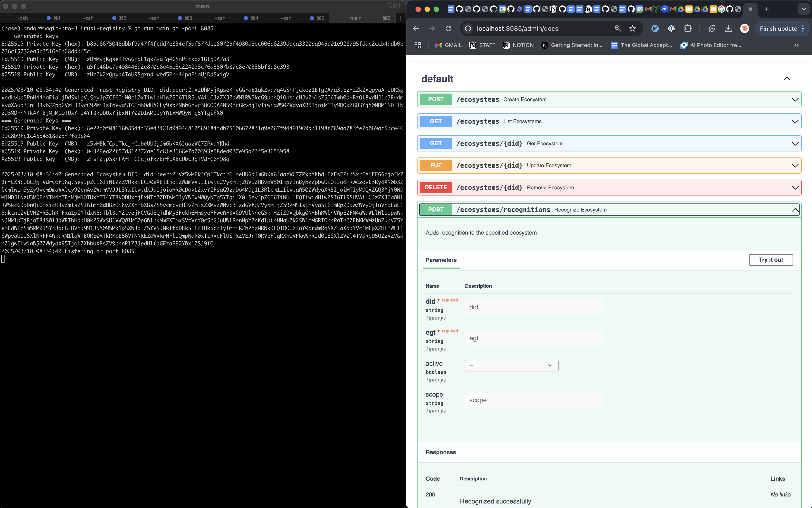The height and width of the screenshot is (508, 812).
Task: Click the scope input field
Action: click(534, 400)
